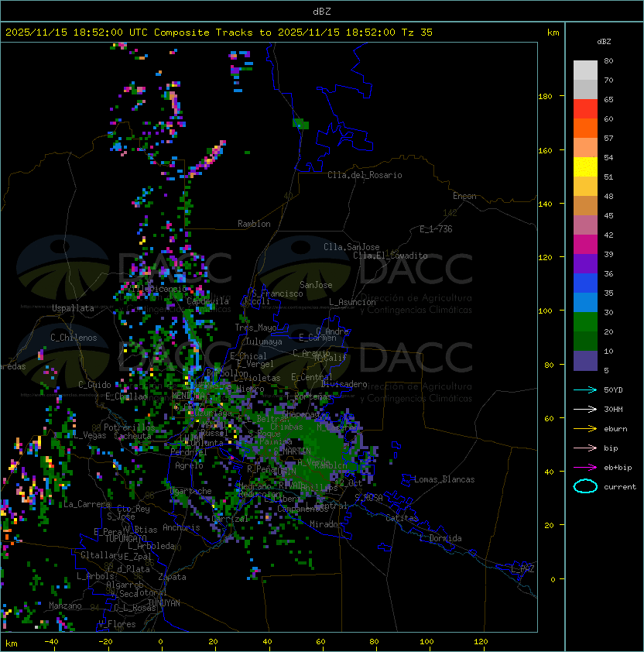The image size is (644, 652).
Task: Click the pink bip arrow in legend
Action: point(585,448)
